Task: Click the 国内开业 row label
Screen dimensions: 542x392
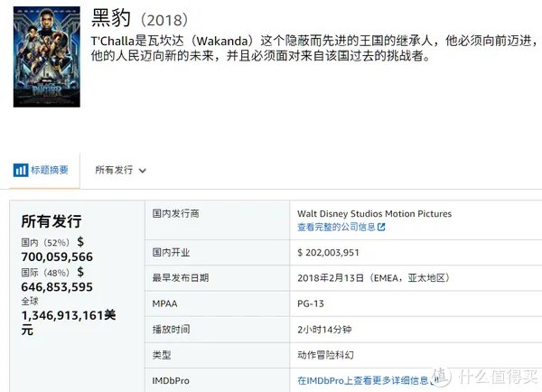Action: (171, 253)
